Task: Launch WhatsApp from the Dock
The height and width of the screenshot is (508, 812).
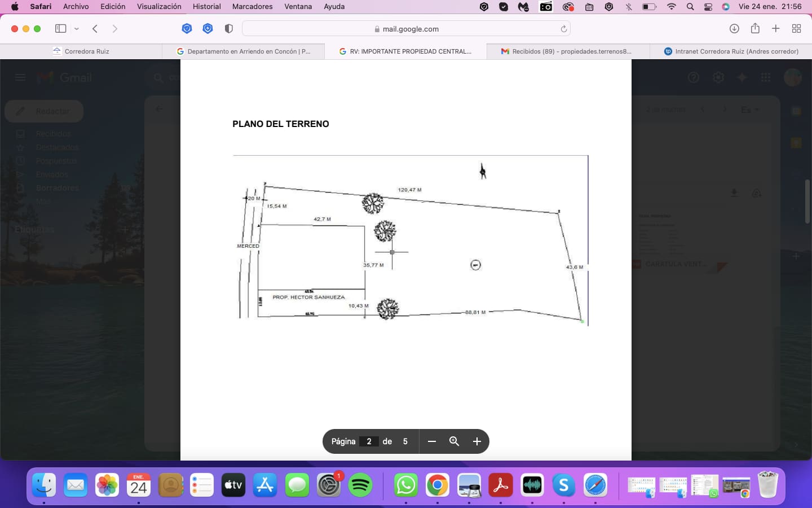Action: pos(406,485)
